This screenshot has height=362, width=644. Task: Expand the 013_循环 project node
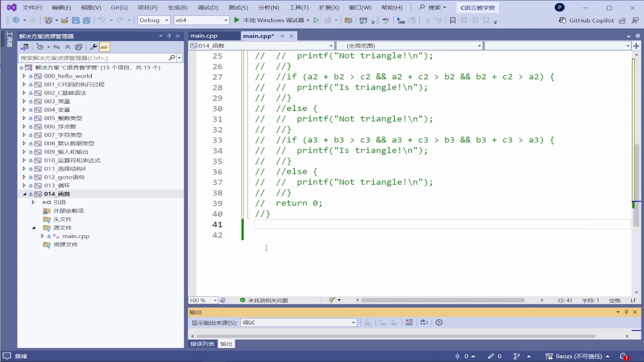pos(24,185)
